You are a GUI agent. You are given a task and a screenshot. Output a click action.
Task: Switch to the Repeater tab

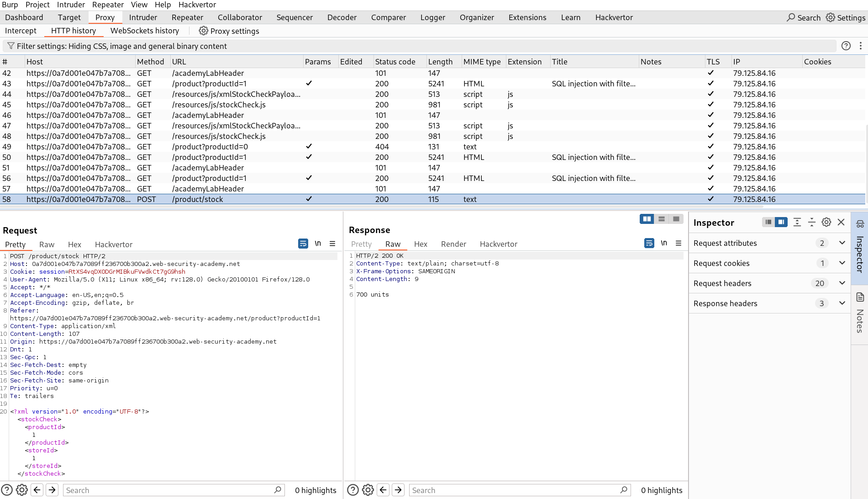tap(187, 17)
